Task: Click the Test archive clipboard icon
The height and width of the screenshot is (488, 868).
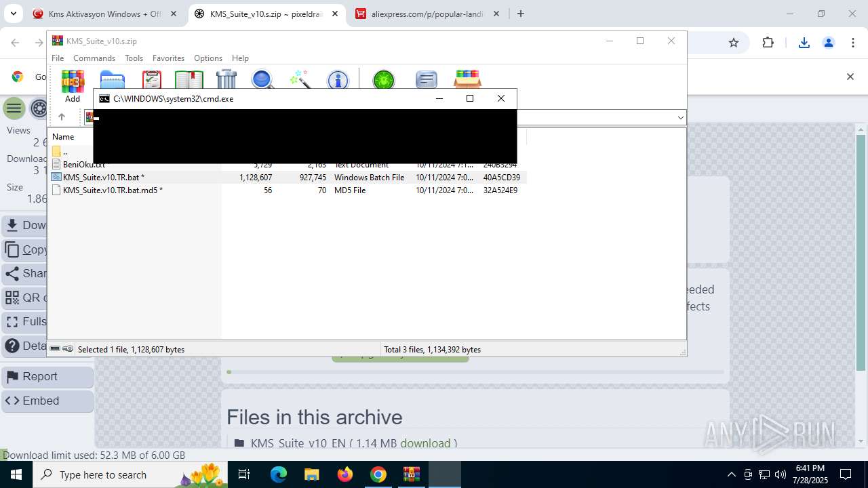Action: [x=152, y=79]
